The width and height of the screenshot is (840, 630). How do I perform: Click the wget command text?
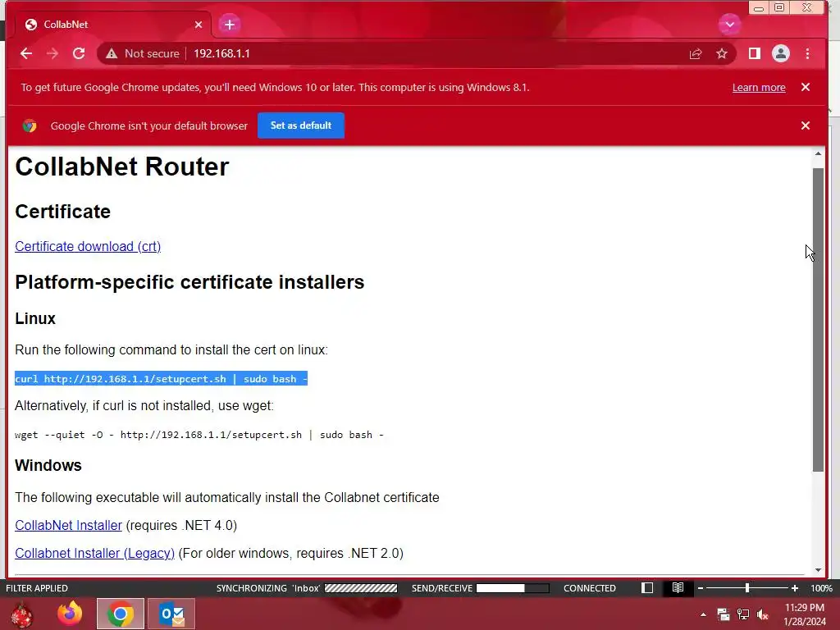(x=199, y=435)
